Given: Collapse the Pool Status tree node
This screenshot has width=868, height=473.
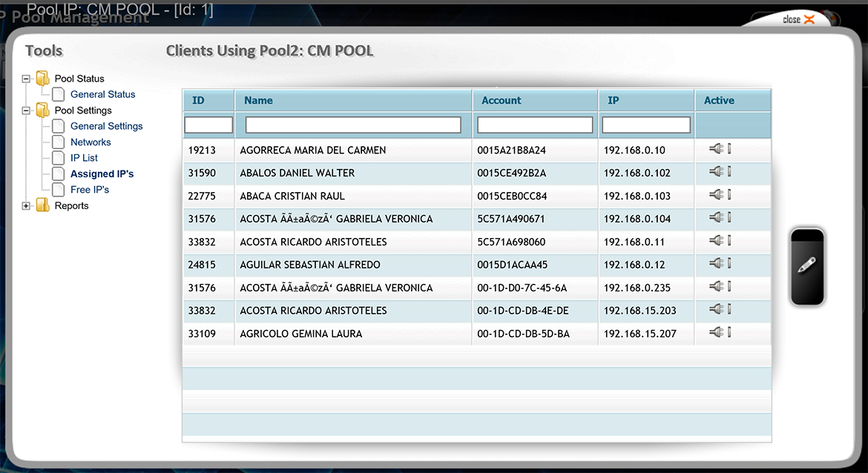Looking at the screenshot, I should tap(27, 79).
